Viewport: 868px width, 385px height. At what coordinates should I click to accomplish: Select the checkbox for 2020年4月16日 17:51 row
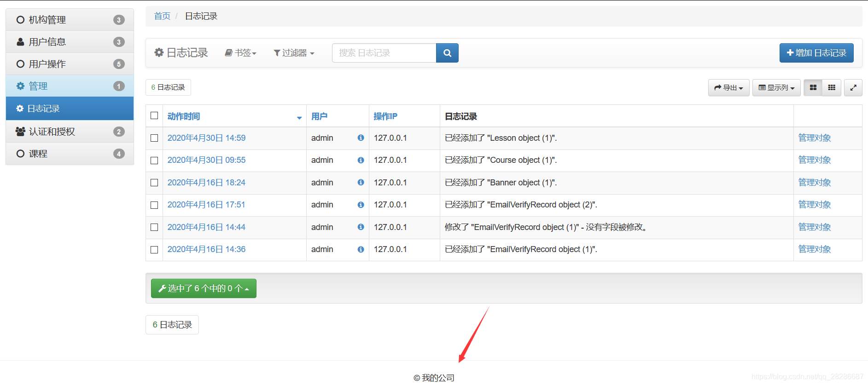pos(154,205)
